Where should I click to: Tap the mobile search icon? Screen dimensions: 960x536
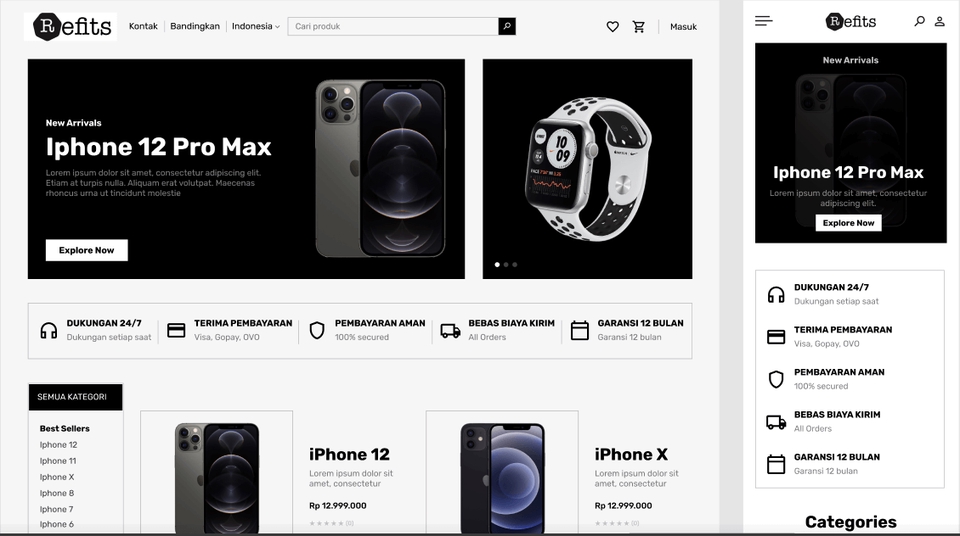[x=920, y=21]
